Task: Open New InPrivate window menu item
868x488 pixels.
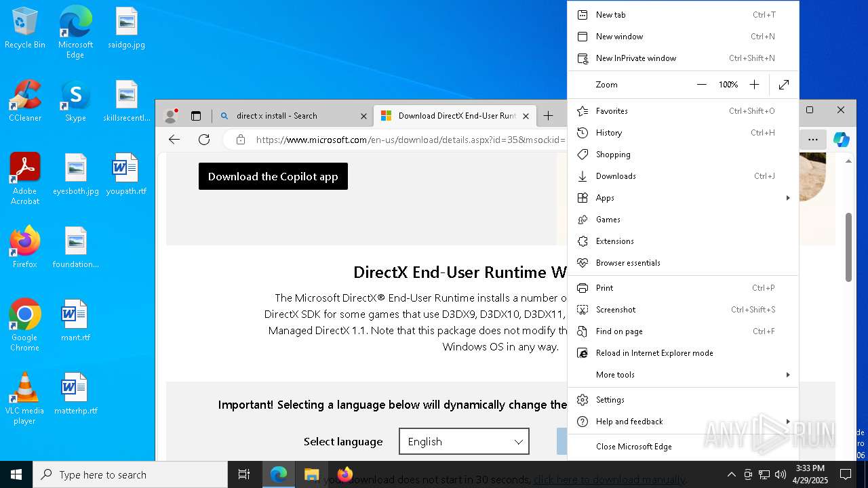Action: click(x=683, y=58)
